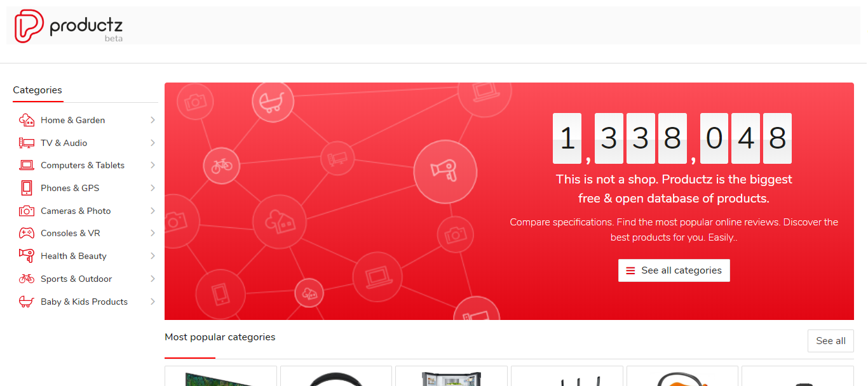Open the Home & Garden category
The height and width of the screenshot is (386, 868).
(x=72, y=120)
